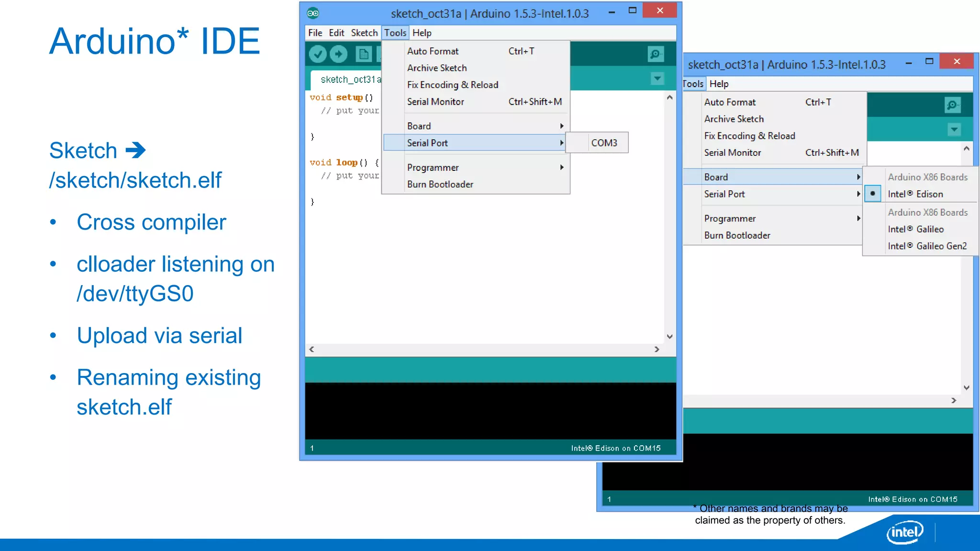Maximize the right Arduino window

click(929, 62)
